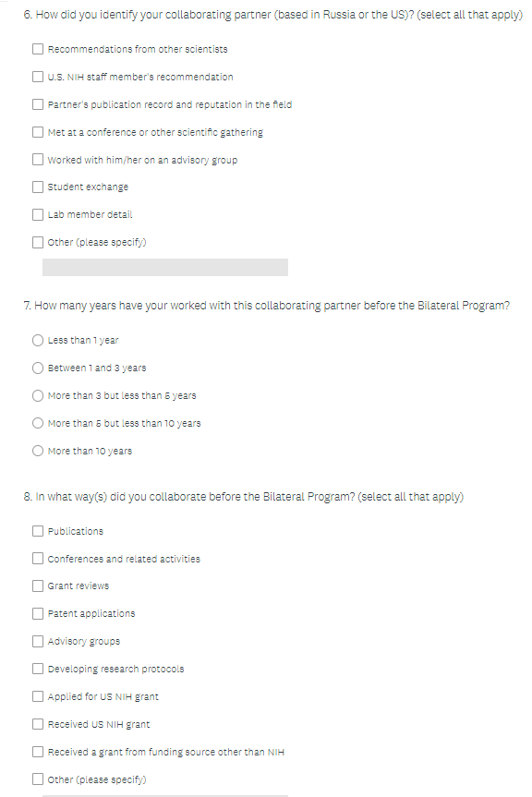Select 'Patent applications' checkbox
This screenshot has height=797, width=532.
[38, 613]
